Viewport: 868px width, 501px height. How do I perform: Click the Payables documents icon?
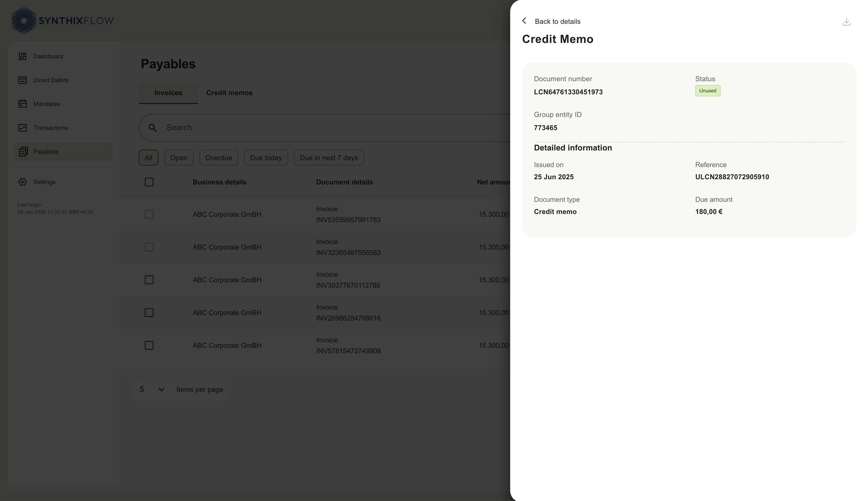[23, 152]
